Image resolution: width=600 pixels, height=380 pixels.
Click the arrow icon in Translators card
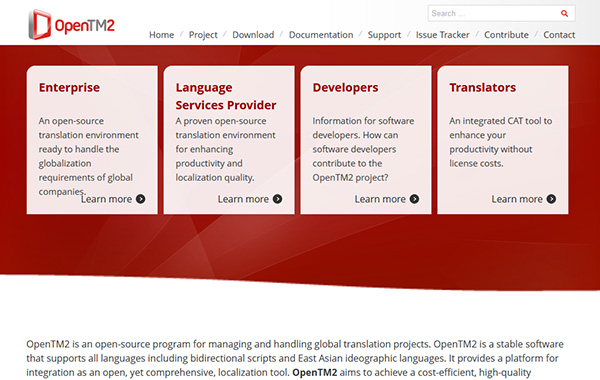click(551, 199)
